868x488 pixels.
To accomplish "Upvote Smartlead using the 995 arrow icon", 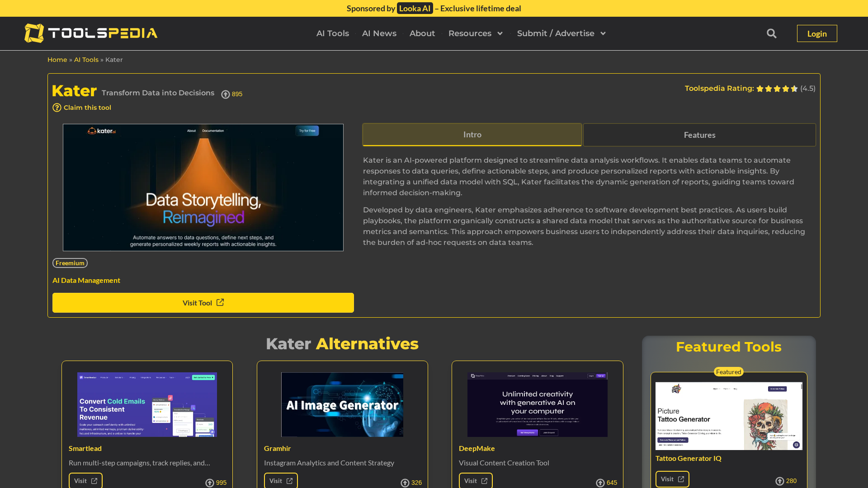I will pos(210,483).
